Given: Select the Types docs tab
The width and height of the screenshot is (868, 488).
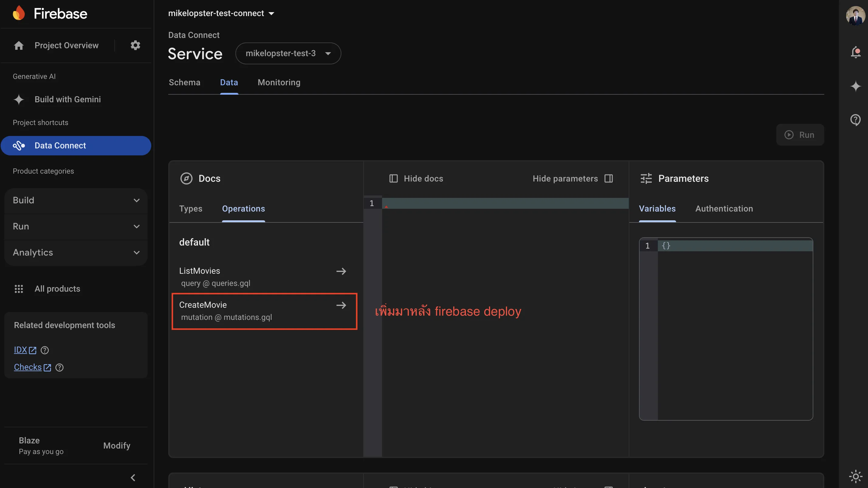Looking at the screenshot, I should (x=191, y=209).
